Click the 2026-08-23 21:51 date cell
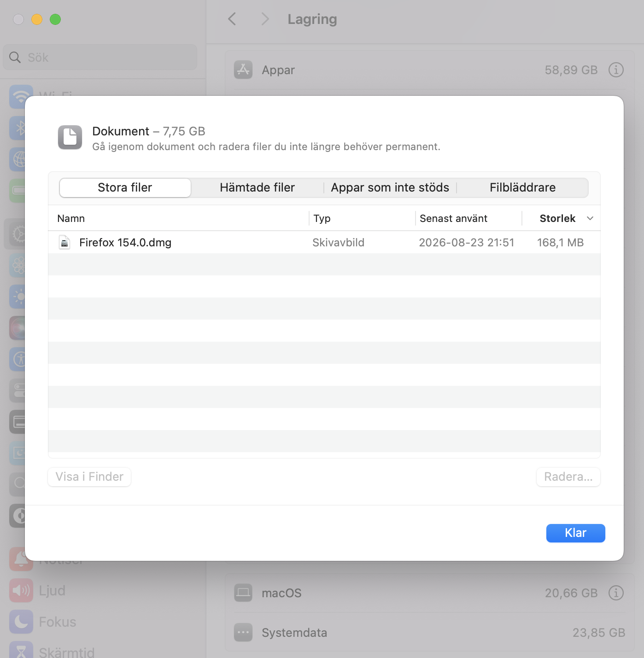This screenshot has width=644, height=658. click(x=466, y=242)
